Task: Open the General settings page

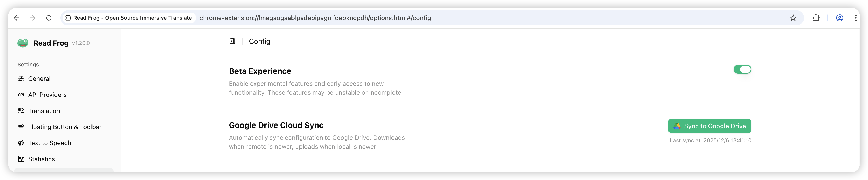Action: (x=39, y=79)
